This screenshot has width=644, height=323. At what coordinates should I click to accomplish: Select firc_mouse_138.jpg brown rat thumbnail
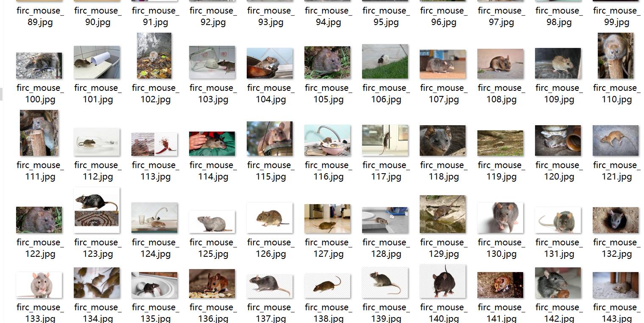tap(327, 286)
